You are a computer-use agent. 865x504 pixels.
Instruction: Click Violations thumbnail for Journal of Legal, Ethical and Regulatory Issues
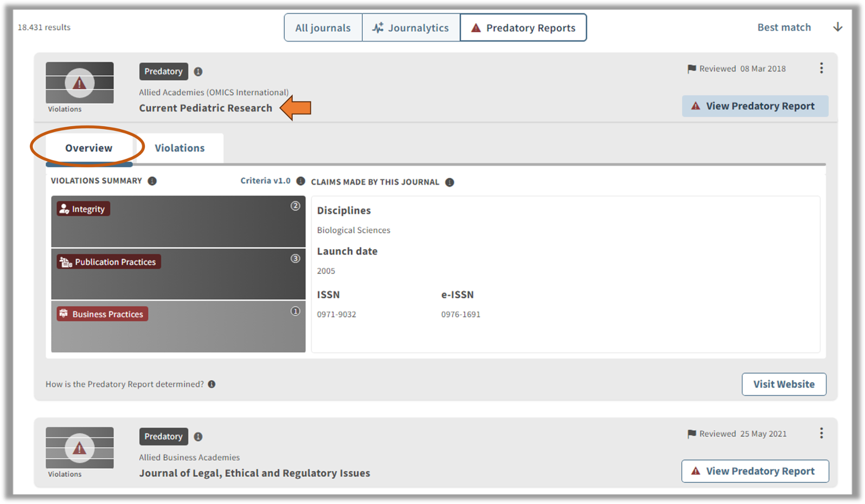coord(80,448)
